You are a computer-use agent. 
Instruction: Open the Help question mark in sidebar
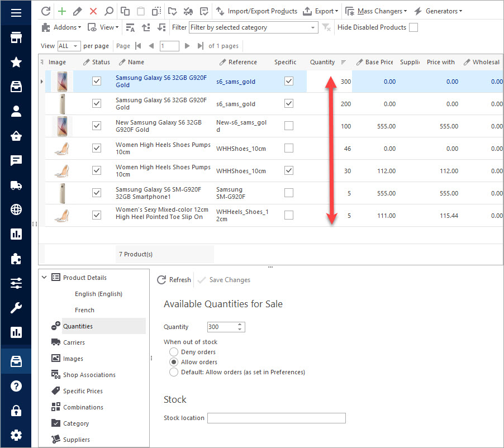pyautogui.click(x=16, y=386)
